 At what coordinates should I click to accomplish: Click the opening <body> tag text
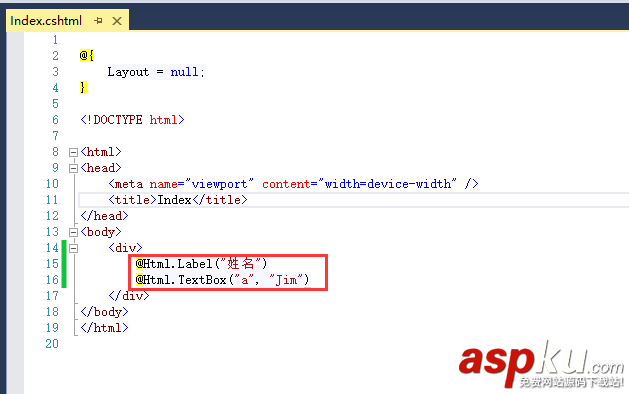tap(101, 232)
